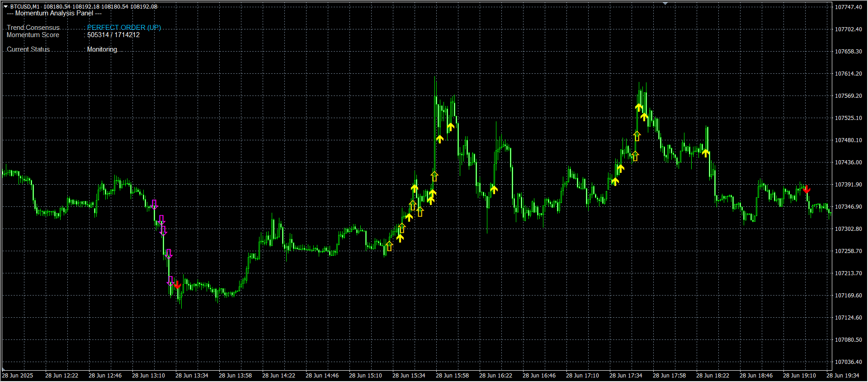Click price label 107213.70

coord(848,273)
